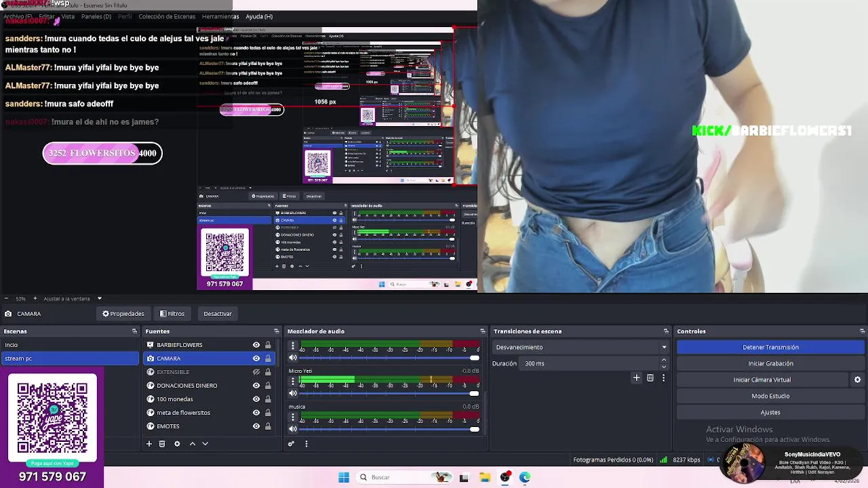
Task: Show the EXTENSIBLE source
Action: 256,372
